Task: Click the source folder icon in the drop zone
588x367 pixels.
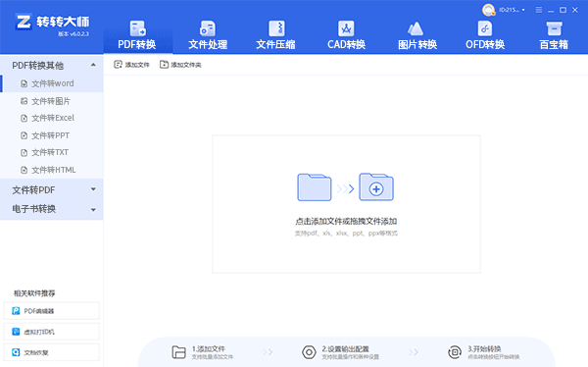Action: click(315, 187)
